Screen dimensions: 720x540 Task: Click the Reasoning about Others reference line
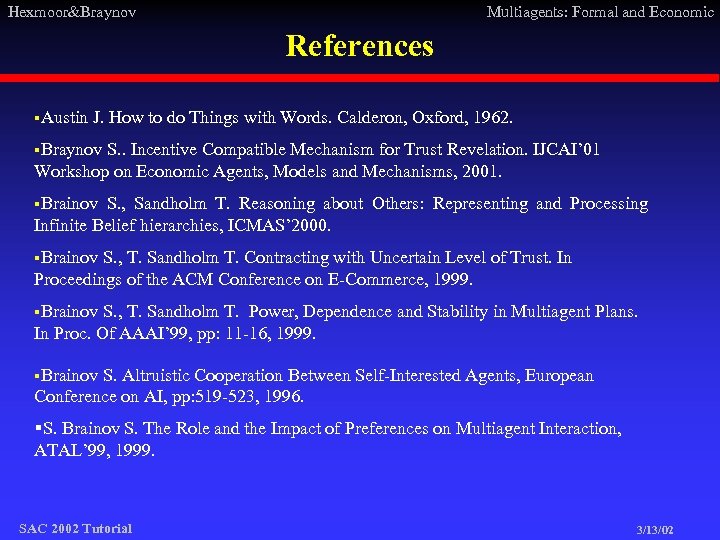point(341,203)
